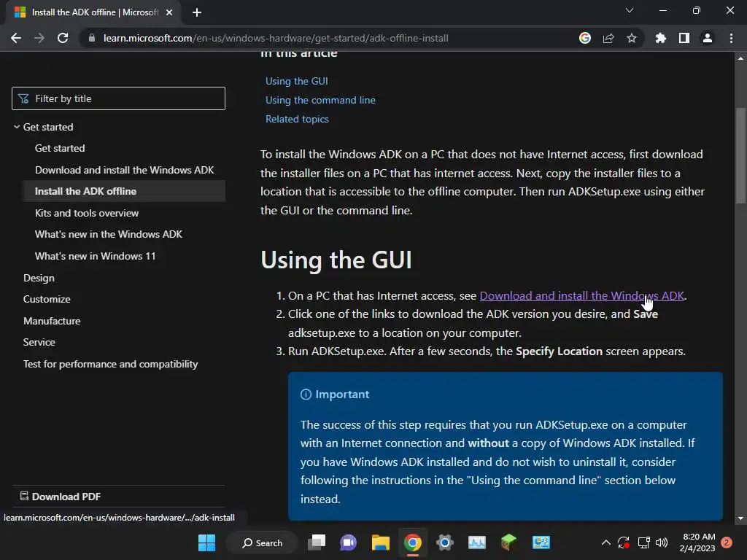Viewport: 747px width, 560px height.
Task: Open the Chrome extensions puzzle icon
Action: click(661, 38)
